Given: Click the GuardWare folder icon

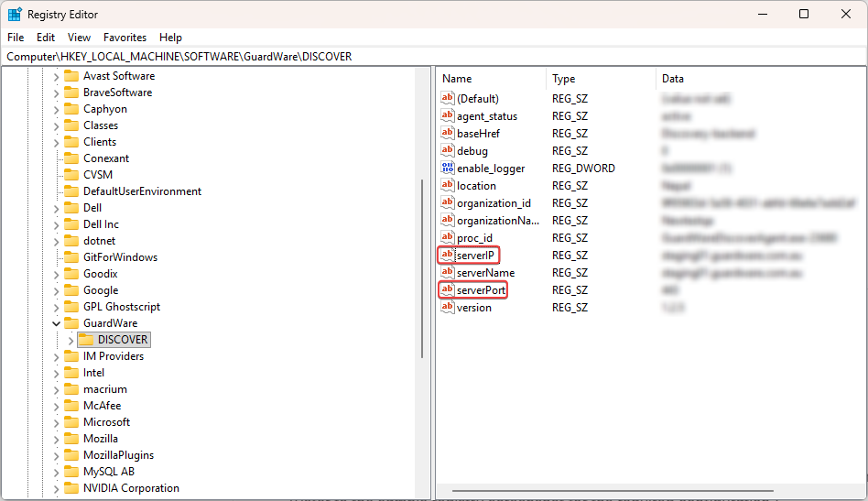Looking at the screenshot, I should pyautogui.click(x=71, y=323).
